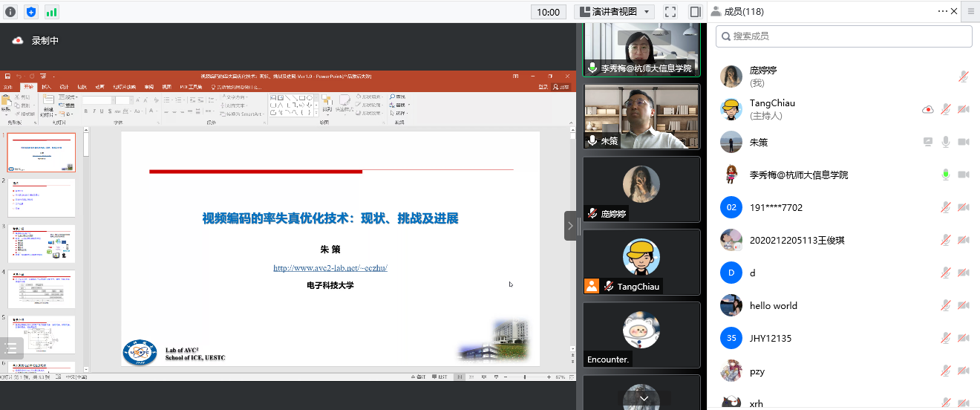Screen dimensions: 980x410
Task: Click the 搜索成员 search field
Action: tap(843, 36)
